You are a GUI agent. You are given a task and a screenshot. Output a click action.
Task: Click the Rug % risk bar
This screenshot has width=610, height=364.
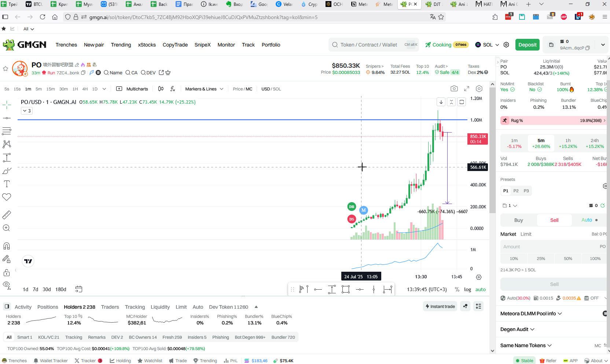553,120
